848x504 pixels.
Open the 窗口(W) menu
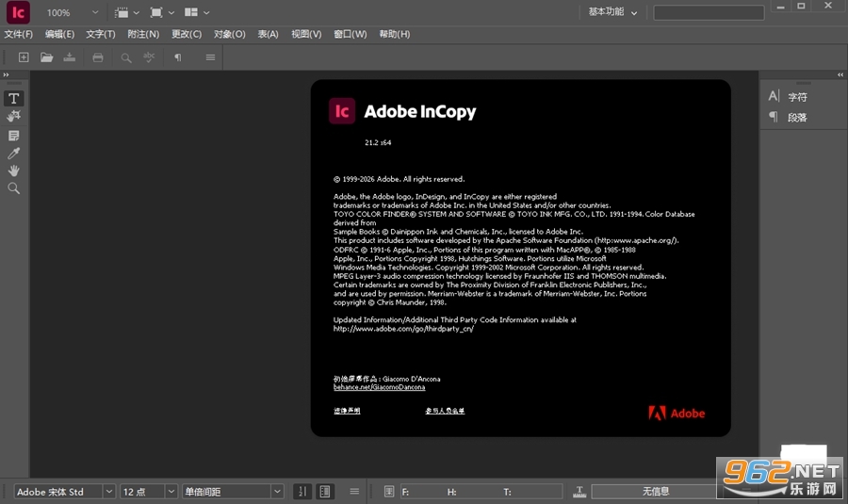point(350,34)
